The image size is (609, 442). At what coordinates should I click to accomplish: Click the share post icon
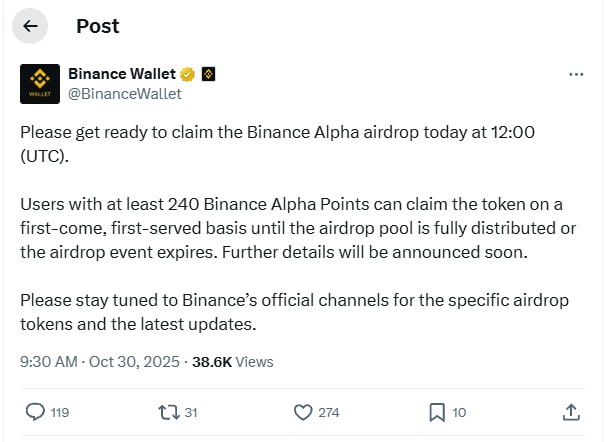coord(571,411)
